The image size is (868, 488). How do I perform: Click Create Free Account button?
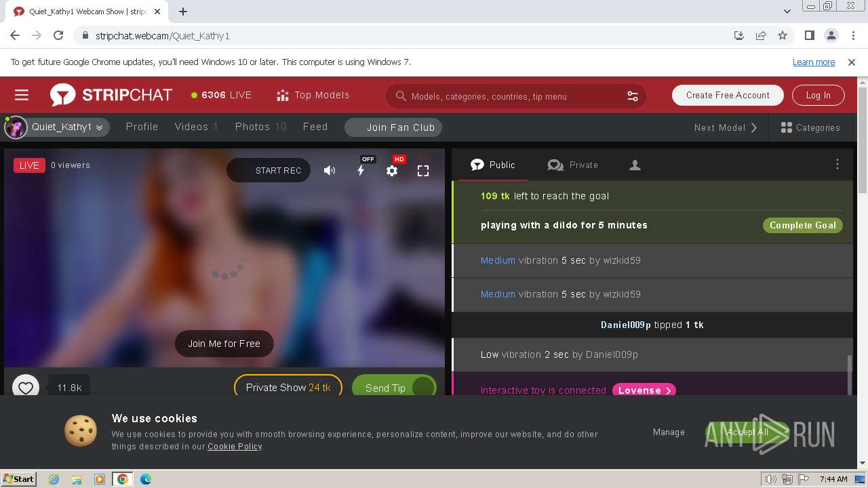728,96
